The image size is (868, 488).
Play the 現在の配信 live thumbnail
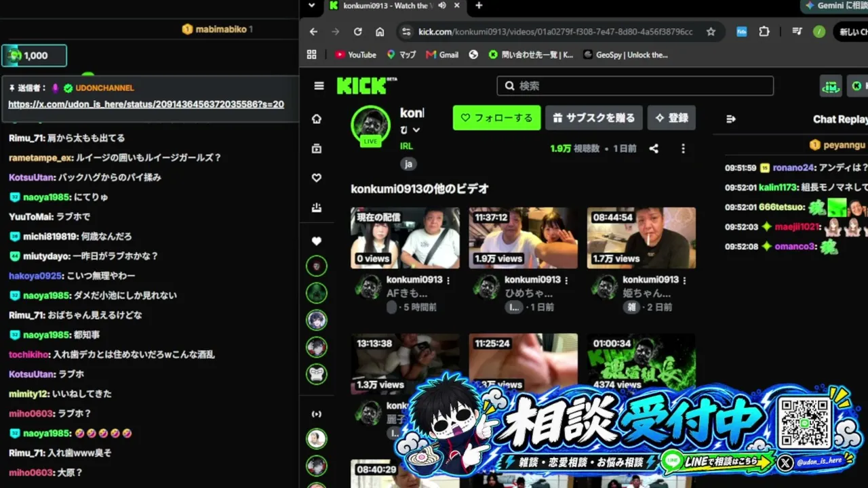pos(405,238)
